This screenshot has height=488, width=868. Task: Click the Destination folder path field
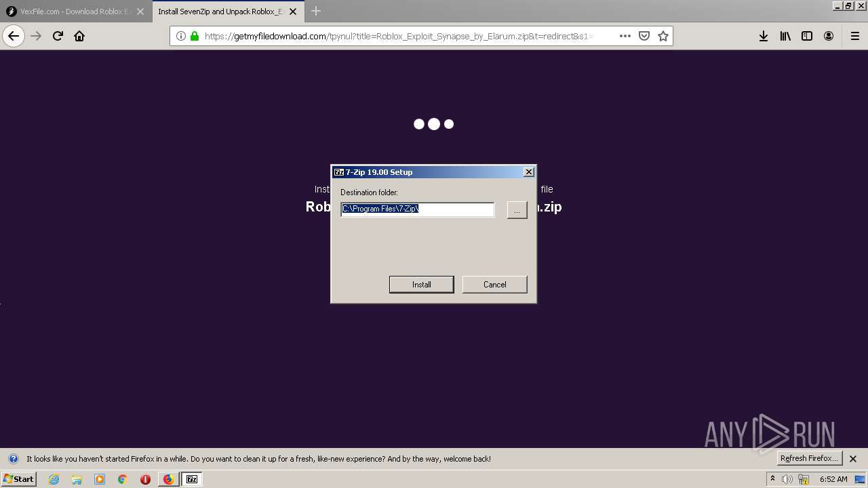[418, 209]
